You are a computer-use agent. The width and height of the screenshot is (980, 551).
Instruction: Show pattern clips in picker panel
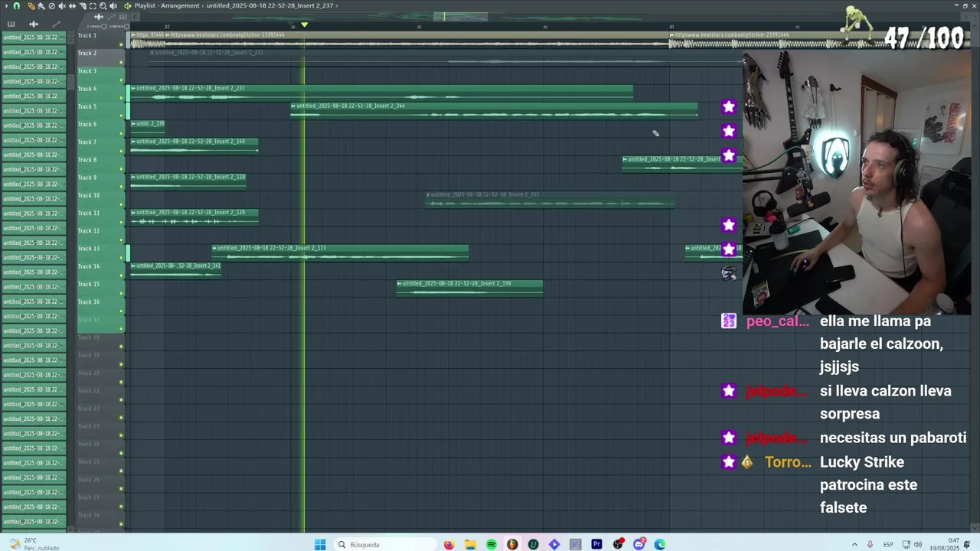[x=11, y=24]
